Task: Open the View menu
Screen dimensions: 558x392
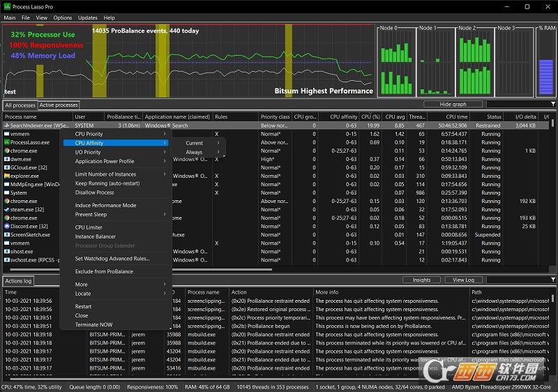Action: click(x=42, y=17)
